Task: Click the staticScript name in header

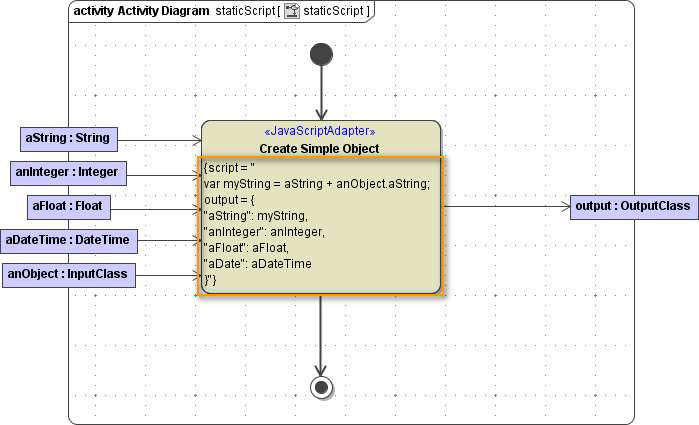Action: [337, 11]
